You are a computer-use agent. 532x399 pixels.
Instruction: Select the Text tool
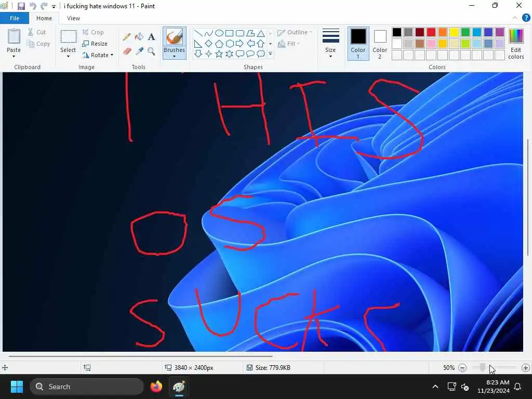click(151, 37)
